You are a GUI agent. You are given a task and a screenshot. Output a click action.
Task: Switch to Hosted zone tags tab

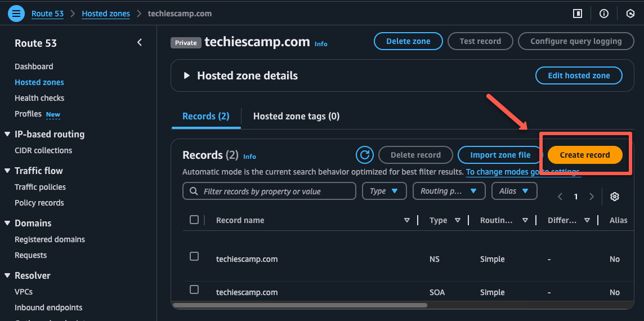pos(296,117)
